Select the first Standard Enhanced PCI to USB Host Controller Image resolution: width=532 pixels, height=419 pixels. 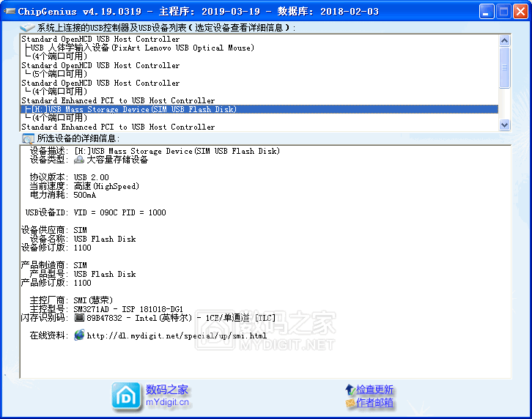(118, 100)
